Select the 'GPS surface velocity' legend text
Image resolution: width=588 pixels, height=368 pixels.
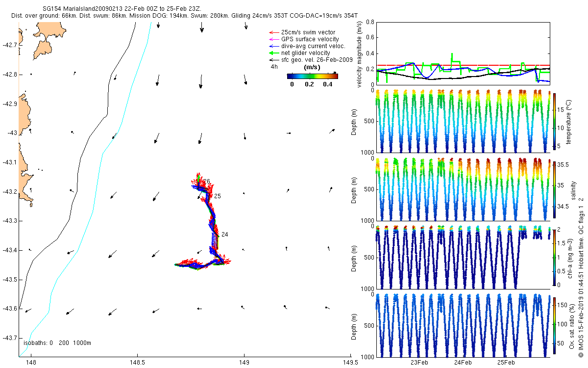tap(310, 39)
